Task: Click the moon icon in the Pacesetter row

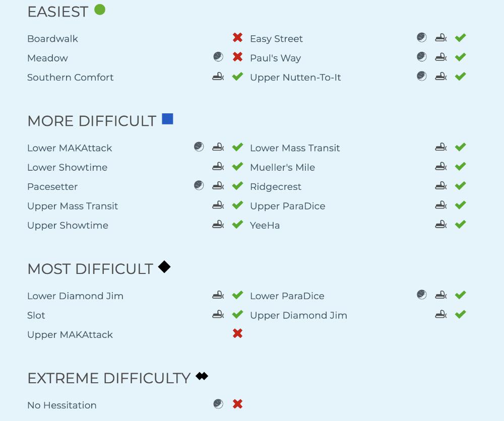Action: 199,186
